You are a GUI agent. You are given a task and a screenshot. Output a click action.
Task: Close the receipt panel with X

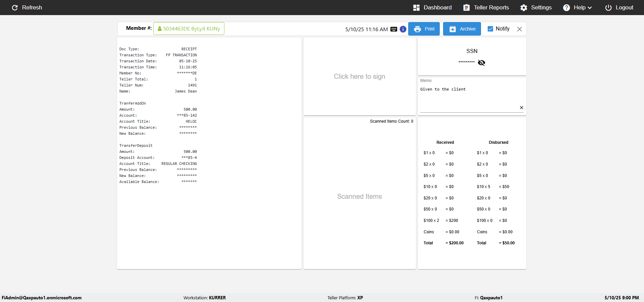point(520,29)
